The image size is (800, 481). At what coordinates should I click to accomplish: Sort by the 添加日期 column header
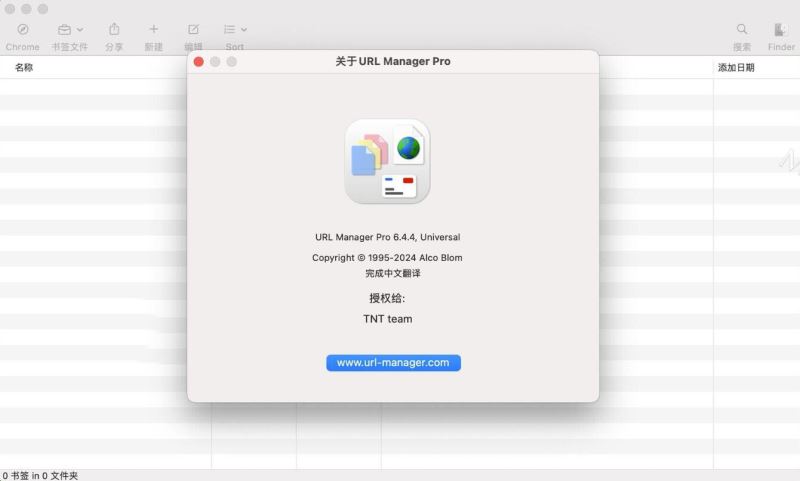(736, 67)
